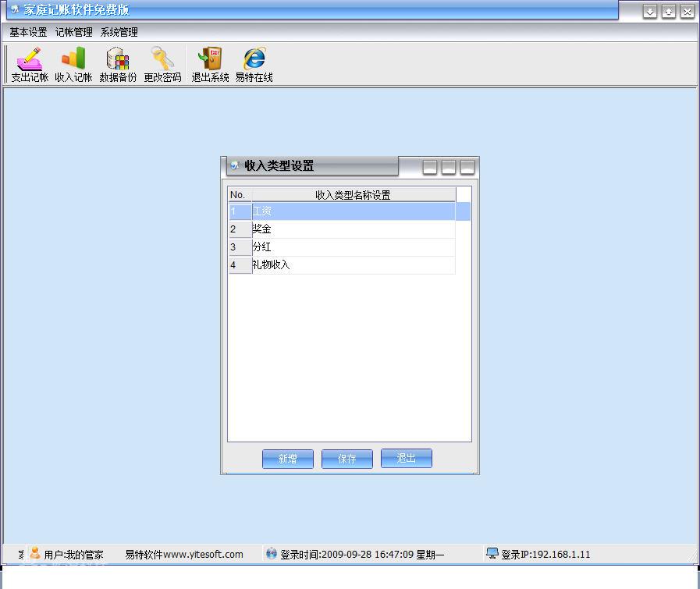Click the 收入类型名称设置 column header

[353, 195]
